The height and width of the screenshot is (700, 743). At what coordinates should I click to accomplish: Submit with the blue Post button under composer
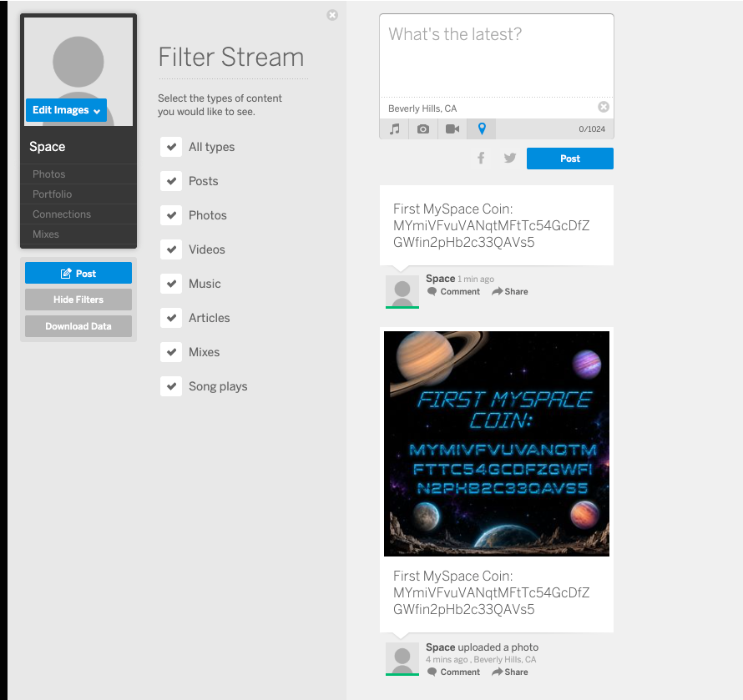(570, 159)
